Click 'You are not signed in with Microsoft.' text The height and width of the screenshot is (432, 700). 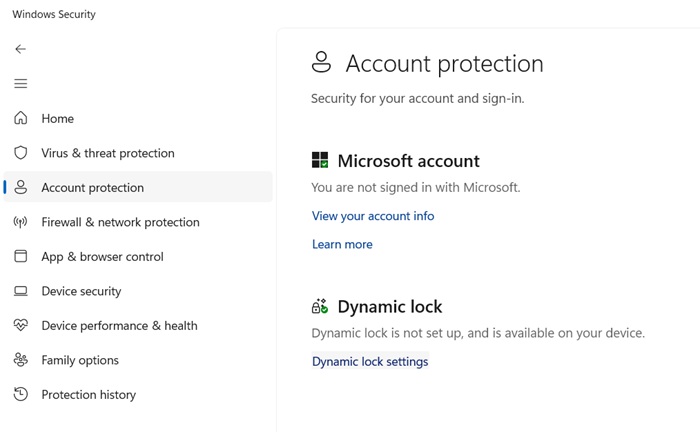tap(416, 187)
